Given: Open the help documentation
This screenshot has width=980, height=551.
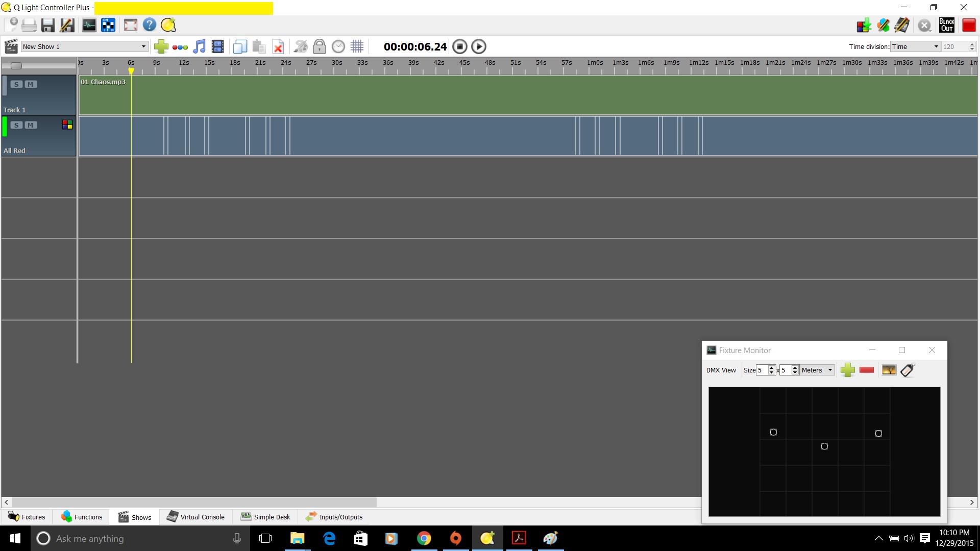Looking at the screenshot, I should [x=150, y=25].
